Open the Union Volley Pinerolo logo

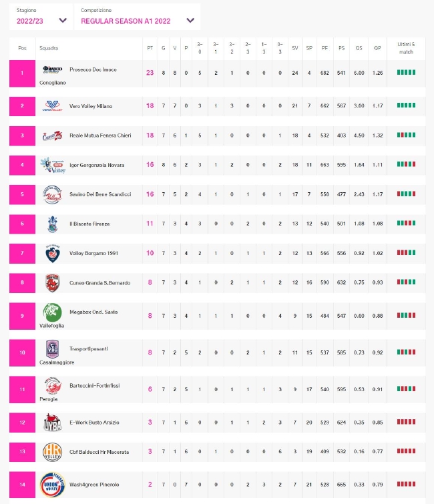(x=52, y=485)
